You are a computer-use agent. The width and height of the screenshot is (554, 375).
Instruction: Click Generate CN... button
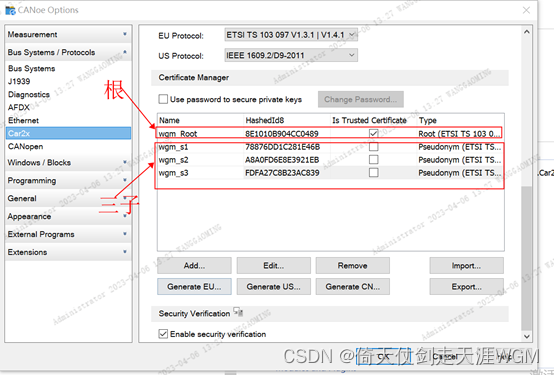(353, 287)
